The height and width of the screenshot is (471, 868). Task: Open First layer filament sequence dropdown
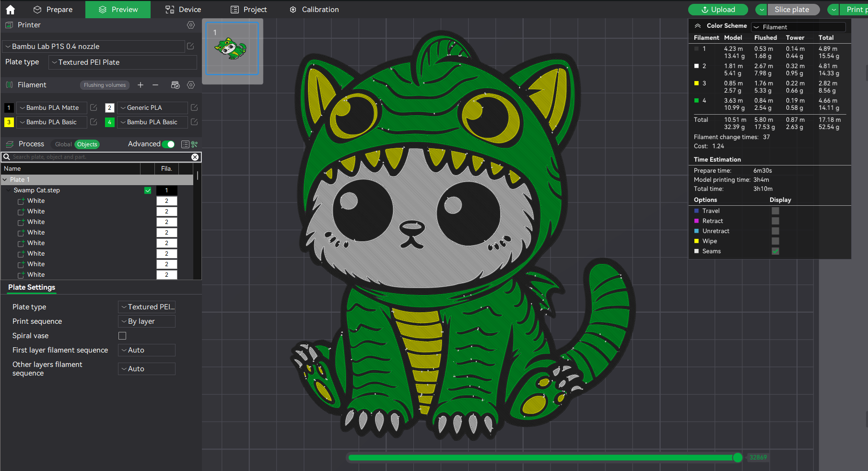[x=147, y=350]
